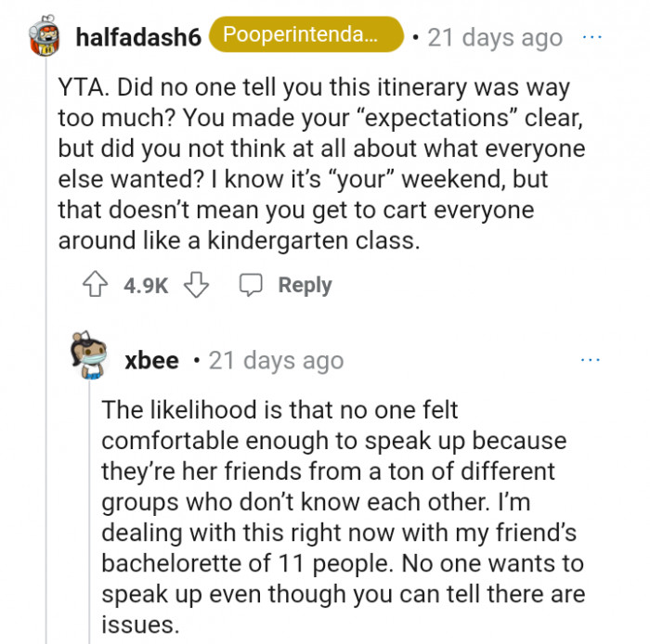Image resolution: width=650 pixels, height=644 pixels.
Task: Visit halfadash6's user profile
Action: [x=136, y=37]
